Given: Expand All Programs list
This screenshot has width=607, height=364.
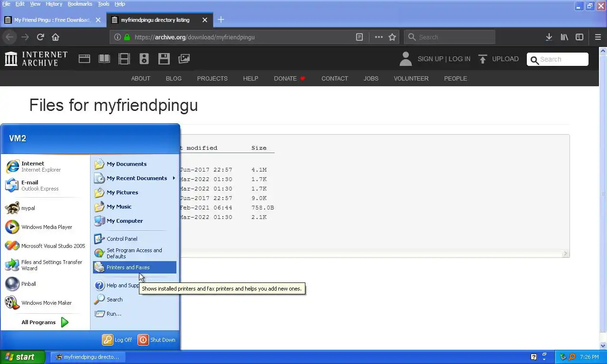Looking at the screenshot, I should pyautogui.click(x=45, y=322).
